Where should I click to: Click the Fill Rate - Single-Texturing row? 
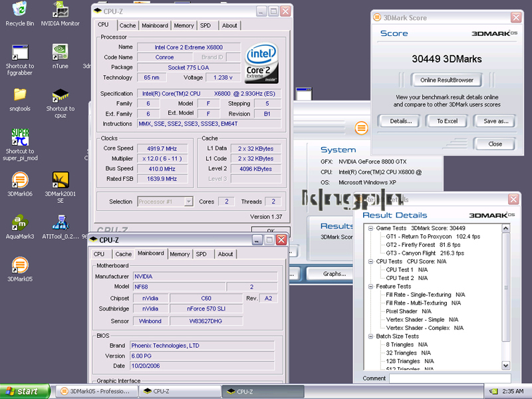[425, 295]
